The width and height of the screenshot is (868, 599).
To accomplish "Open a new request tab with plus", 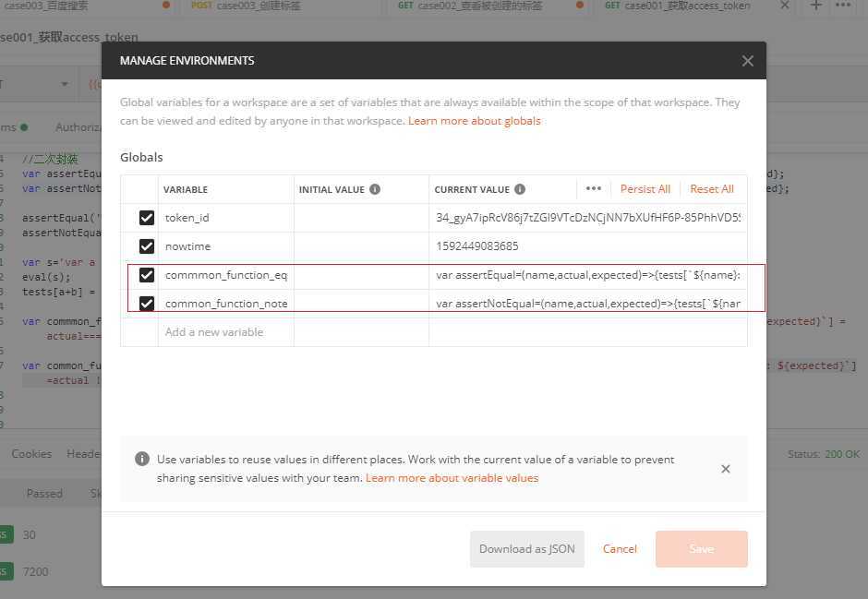I will (x=815, y=6).
